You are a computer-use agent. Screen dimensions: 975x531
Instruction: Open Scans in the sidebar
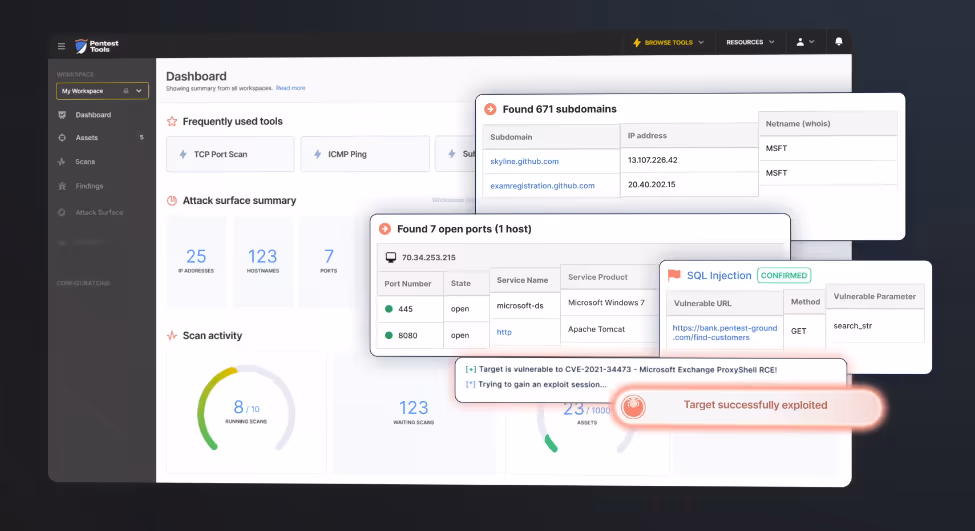coord(85,162)
